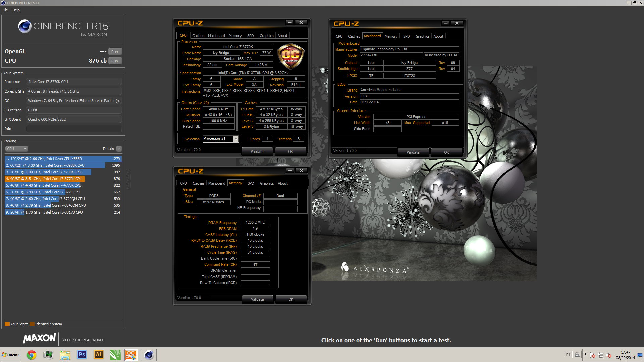Select the Core i7-4770K ranking row

tap(63, 185)
